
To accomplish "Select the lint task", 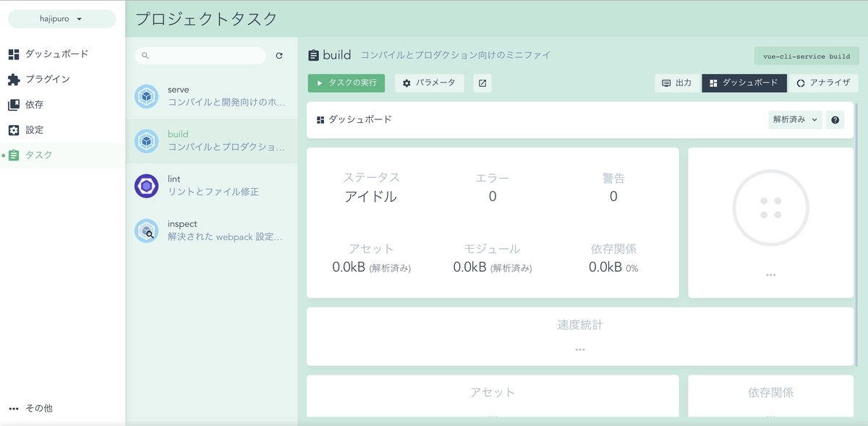I will [x=211, y=186].
